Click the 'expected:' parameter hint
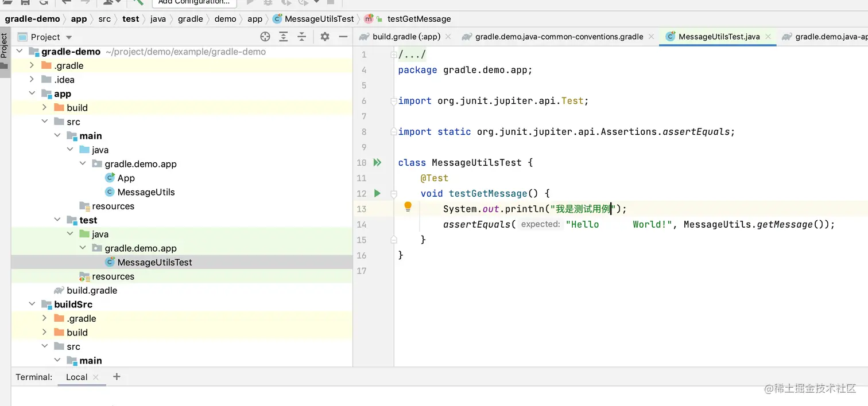The width and height of the screenshot is (868, 406). (x=540, y=224)
